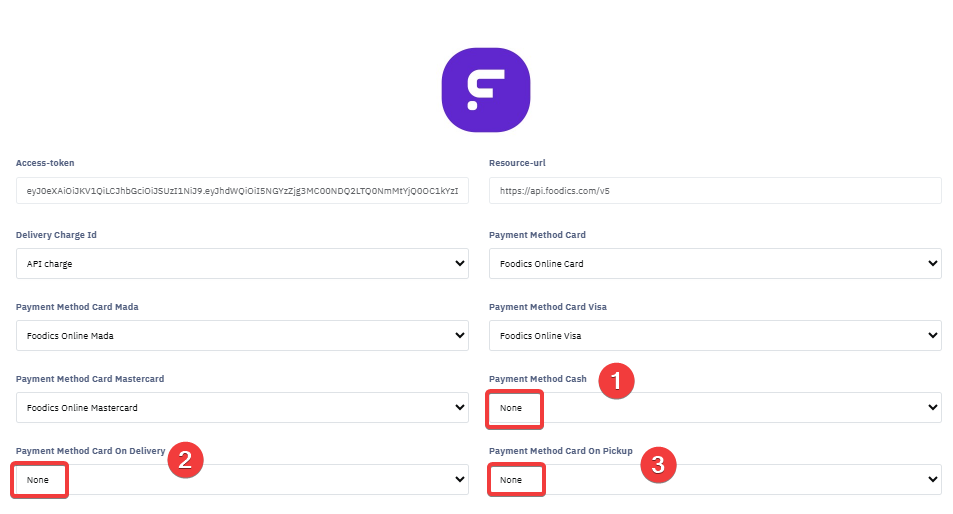This screenshot has height=514, width=953.
Task: Open the Foodics Online Mastercard dropdown
Action: pyautogui.click(x=242, y=408)
